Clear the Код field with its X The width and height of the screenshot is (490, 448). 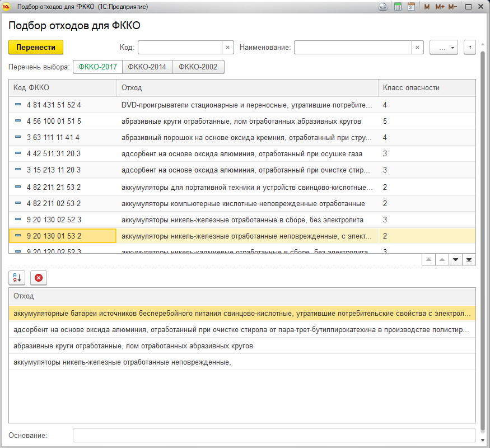pos(228,48)
